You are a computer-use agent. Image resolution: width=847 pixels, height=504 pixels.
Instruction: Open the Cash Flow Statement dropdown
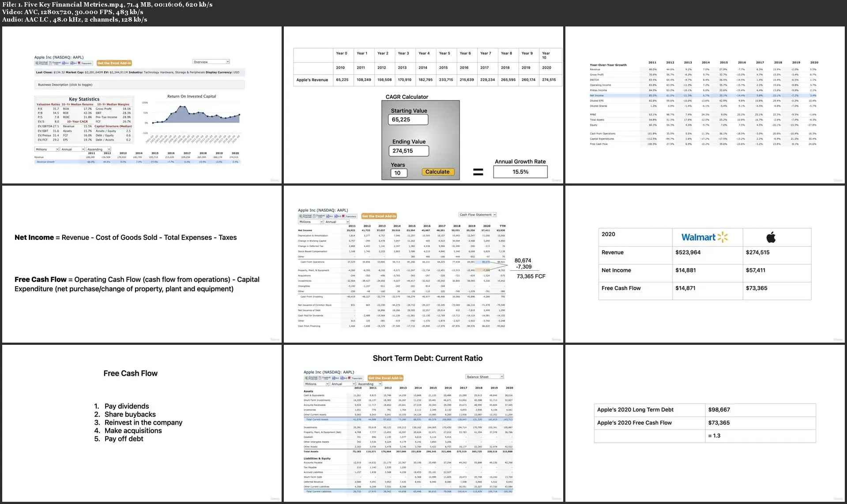point(478,215)
